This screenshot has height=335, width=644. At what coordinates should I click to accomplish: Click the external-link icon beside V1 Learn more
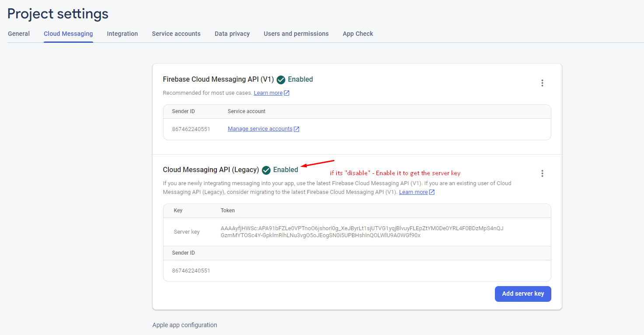tap(287, 93)
